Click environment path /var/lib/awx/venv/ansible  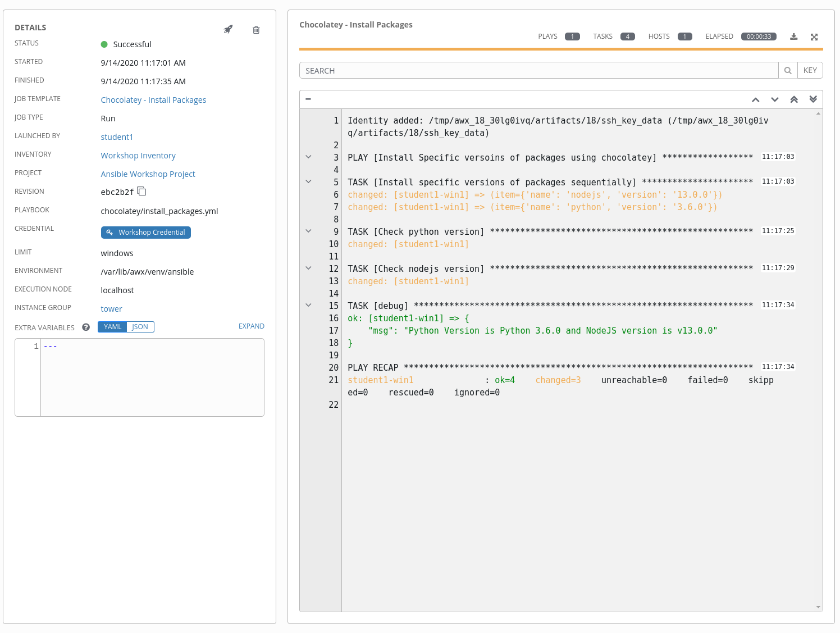tap(147, 272)
